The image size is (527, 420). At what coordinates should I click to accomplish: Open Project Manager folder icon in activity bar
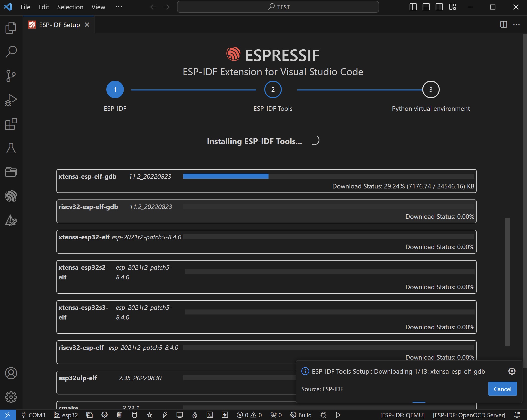[x=11, y=172]
